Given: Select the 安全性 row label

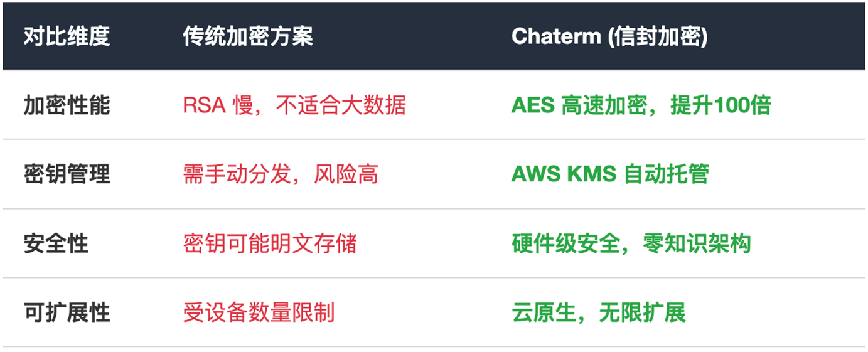Looking at the screenshot, I should point(56,243).
